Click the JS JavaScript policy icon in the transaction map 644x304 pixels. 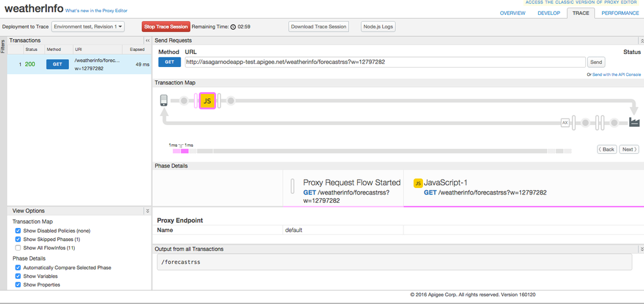click(208, 100)
